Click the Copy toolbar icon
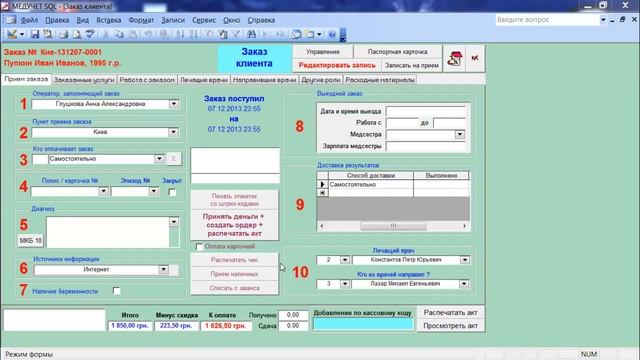This screenshot has width=640, height=360. pyautogui.click(x=119, y=34)
